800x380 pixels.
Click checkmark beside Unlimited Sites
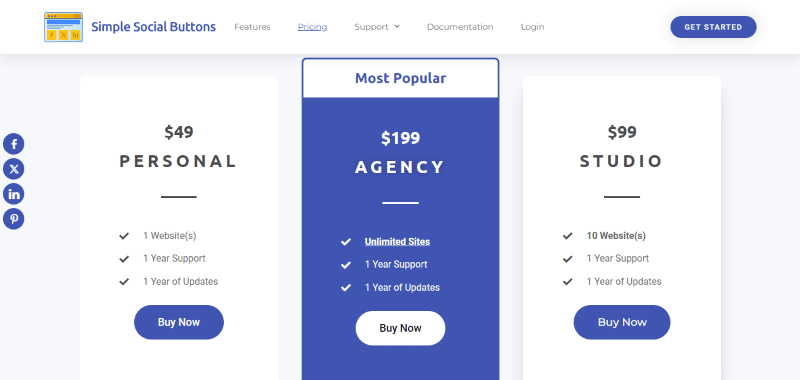click(x=346, y=242)
